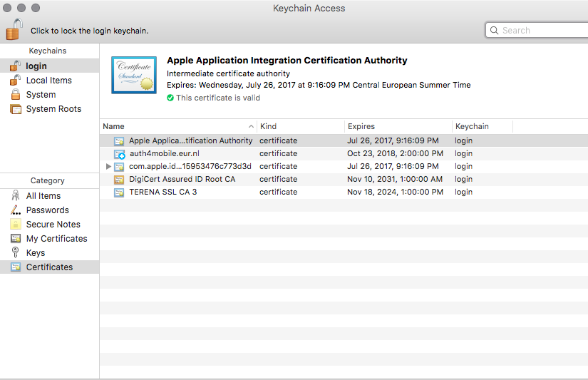Click the Secure Notes category icon

(x=15, y=225)
